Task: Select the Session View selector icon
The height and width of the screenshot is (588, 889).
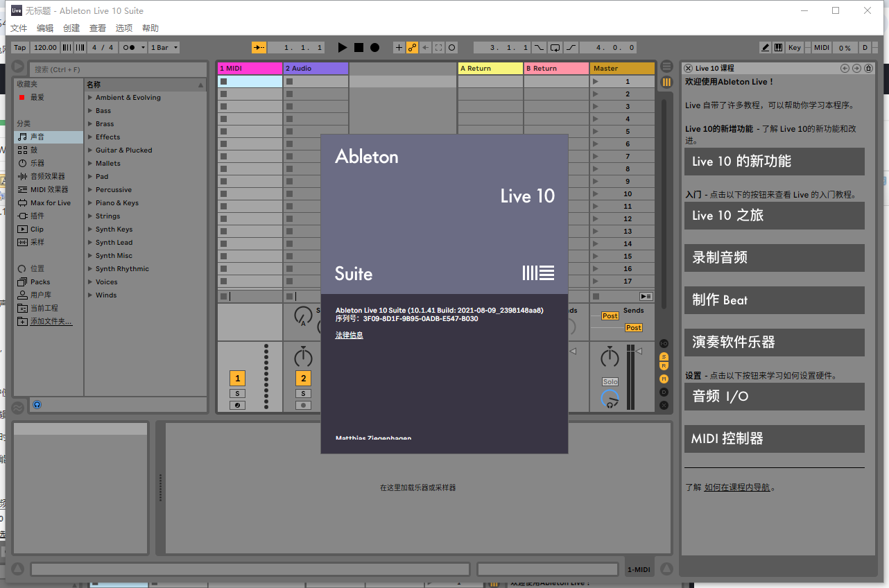Action: tap(666, 82)
